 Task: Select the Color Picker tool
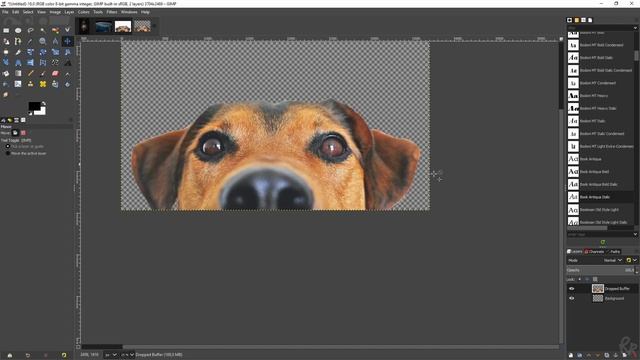(30, 41)
